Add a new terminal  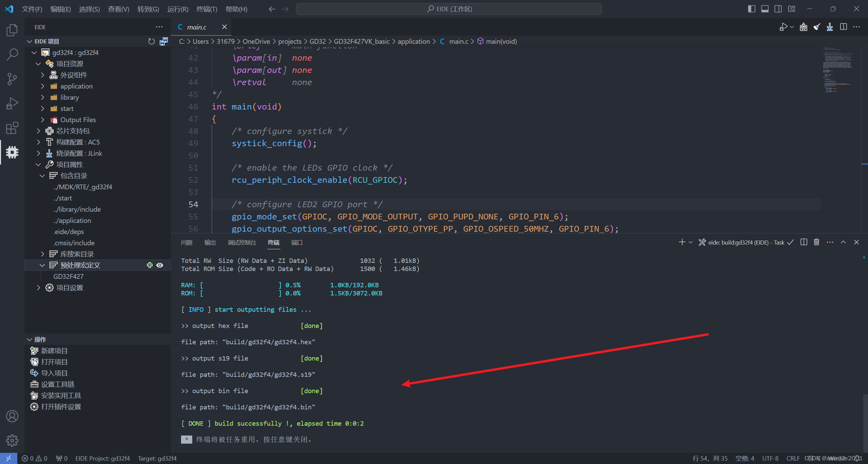[682, 242]
